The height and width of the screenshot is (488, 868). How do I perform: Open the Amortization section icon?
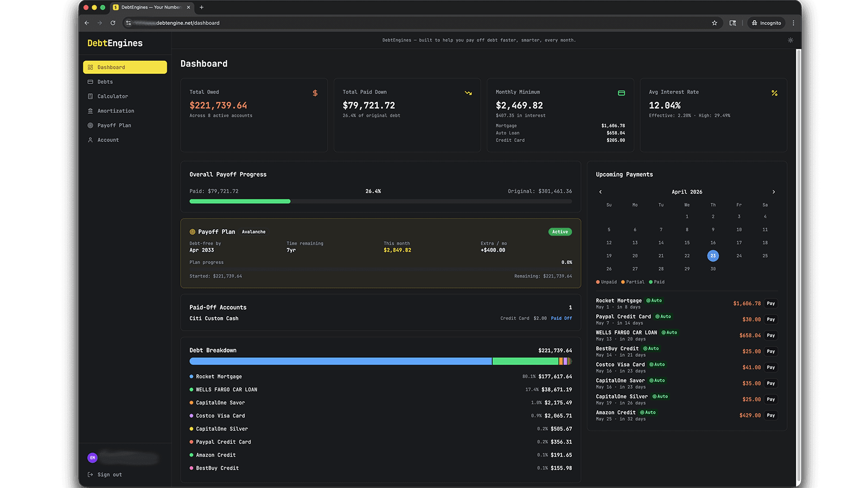tap(91, 111)
